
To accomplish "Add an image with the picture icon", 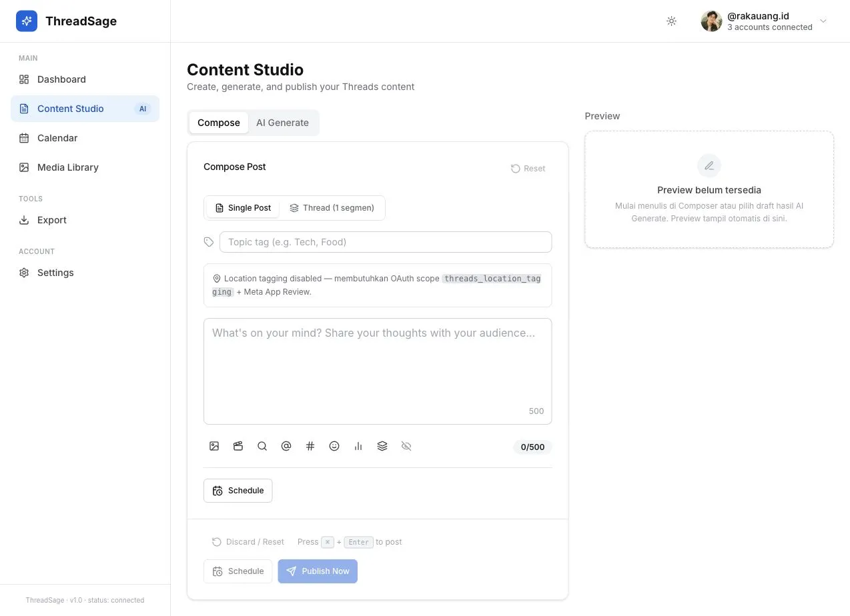I will tap(214, 446).
